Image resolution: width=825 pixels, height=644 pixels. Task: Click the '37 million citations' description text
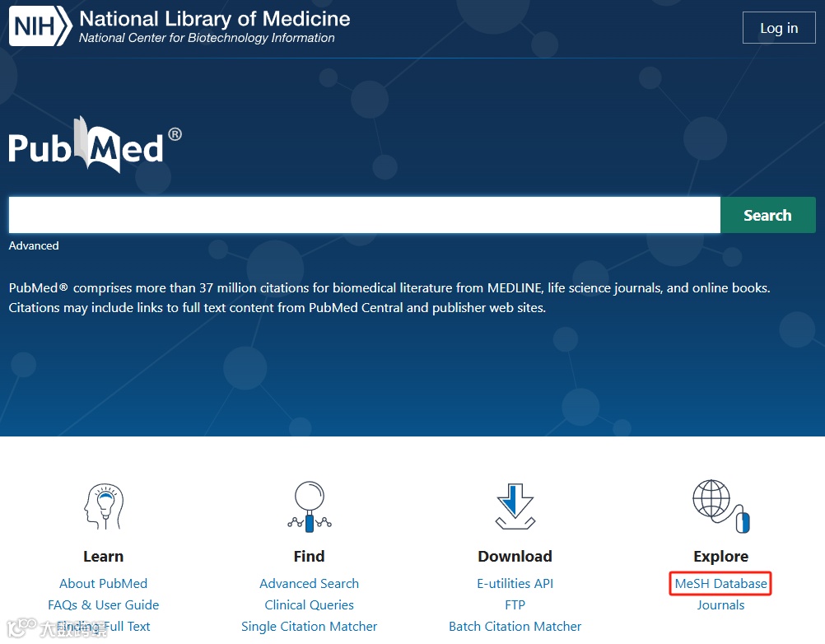(x=389, y=298)
